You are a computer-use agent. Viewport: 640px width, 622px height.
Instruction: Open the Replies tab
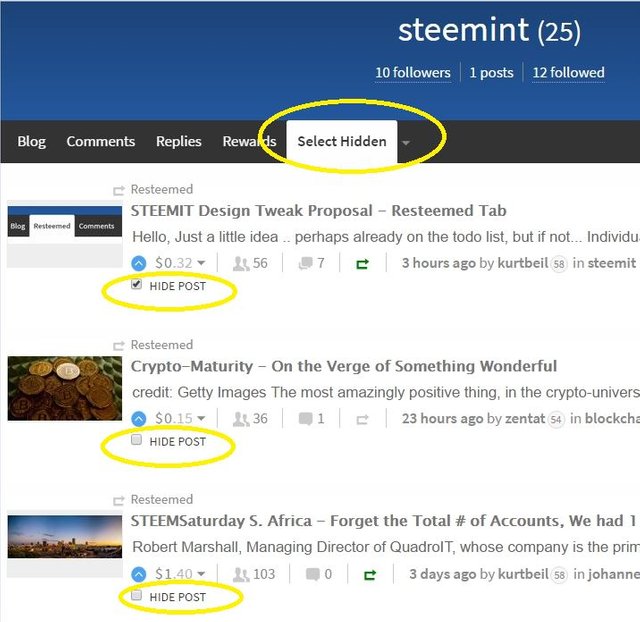178,142
